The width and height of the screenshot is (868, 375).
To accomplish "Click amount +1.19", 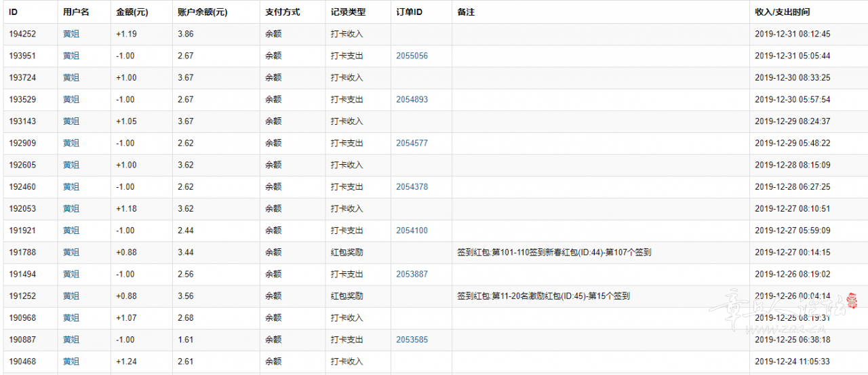I will (x=126, y=34).
